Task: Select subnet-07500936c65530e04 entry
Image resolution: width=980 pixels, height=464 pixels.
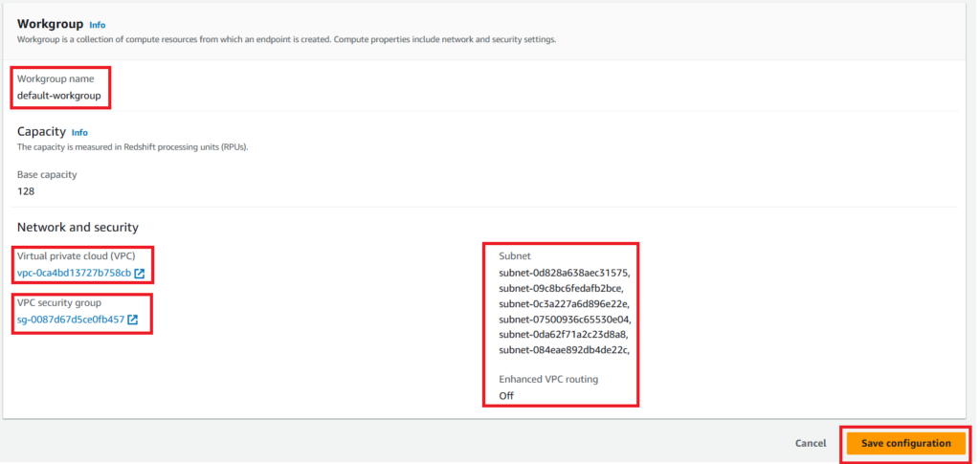Action: [564, 319]
